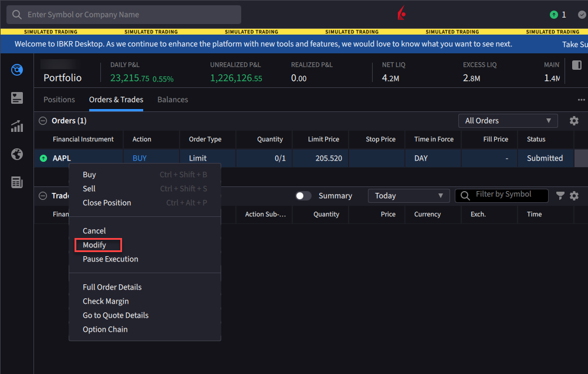Click the red IBKR logo icon
This screenshot has width=588, height=374.
pos(401,13)
